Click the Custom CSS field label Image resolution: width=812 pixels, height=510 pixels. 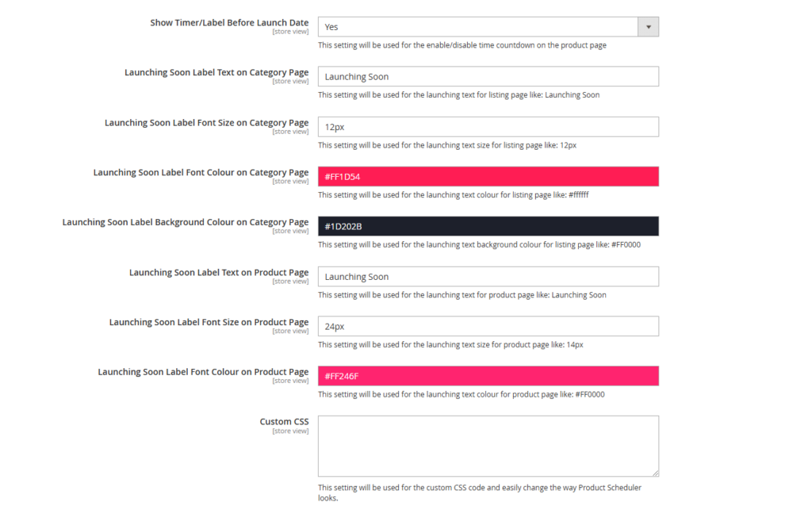pos(285,421)
